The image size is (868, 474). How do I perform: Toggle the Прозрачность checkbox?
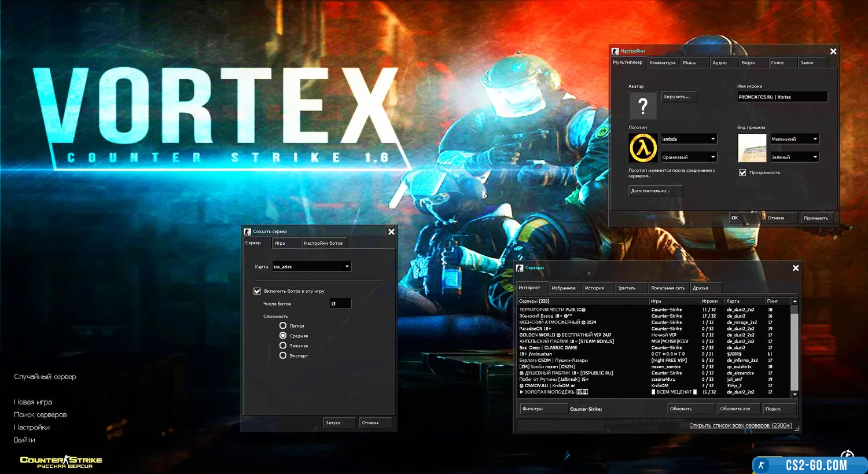[x=742, y=172]
